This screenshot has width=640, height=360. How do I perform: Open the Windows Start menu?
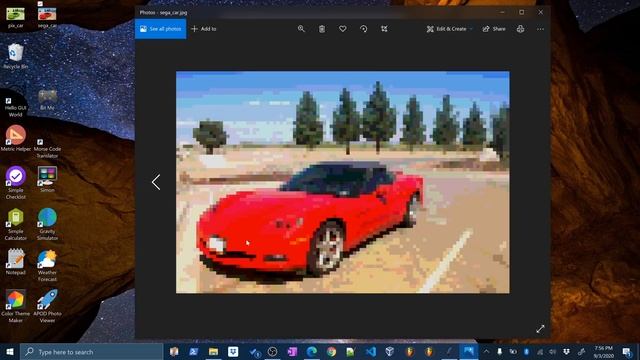[x=10, y=352]
